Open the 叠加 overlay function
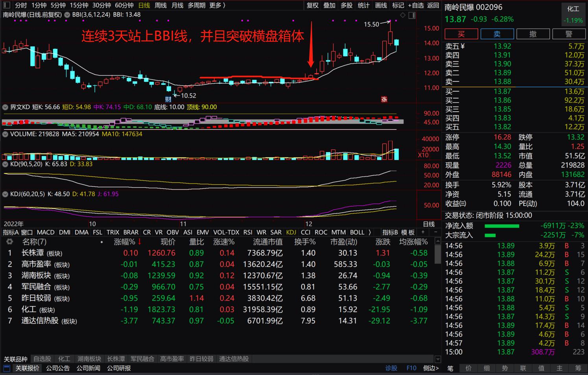 tap(329, 6)
